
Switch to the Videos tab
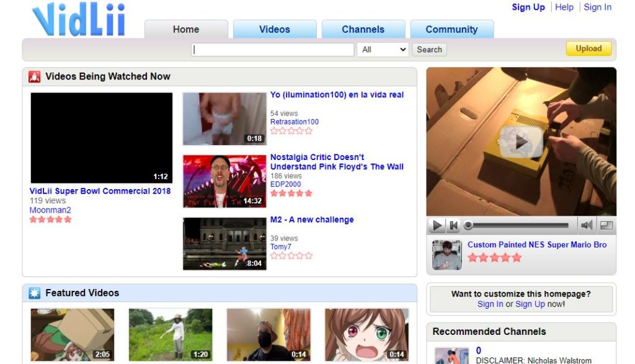pos(275,29)
